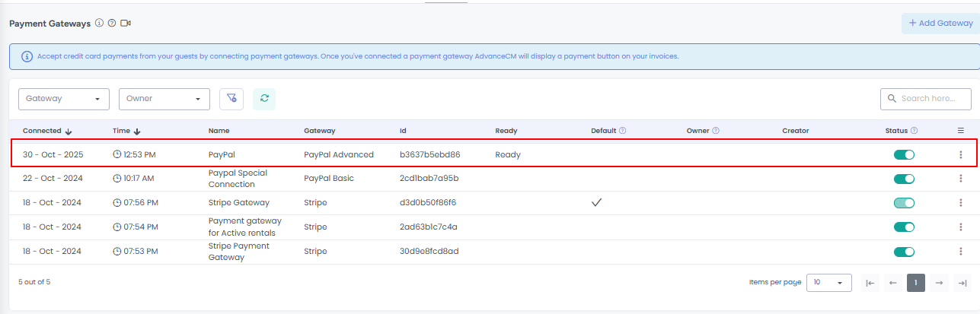
Task: Sort by the Connected column header
Action: (47, 131)
